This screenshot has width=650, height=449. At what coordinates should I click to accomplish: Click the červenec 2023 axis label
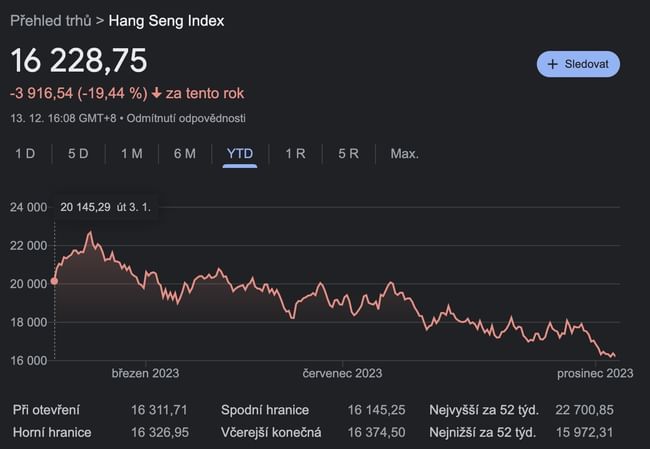coord(342,373)
